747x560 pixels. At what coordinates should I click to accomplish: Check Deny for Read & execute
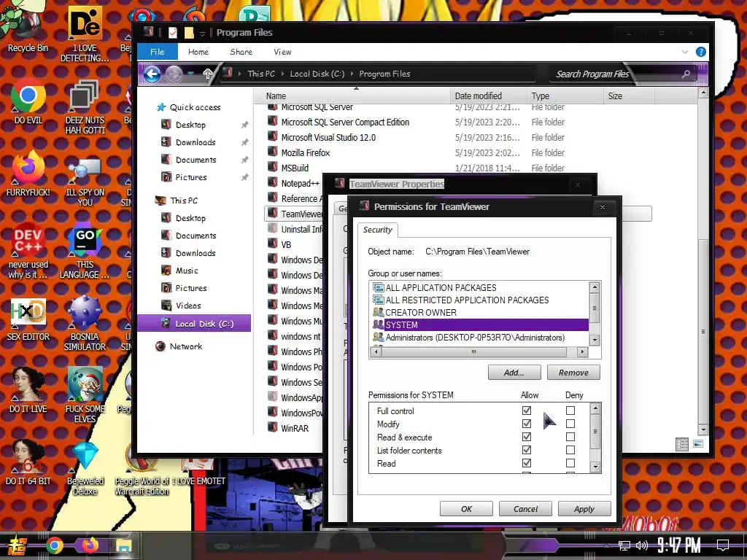point(570,437)
